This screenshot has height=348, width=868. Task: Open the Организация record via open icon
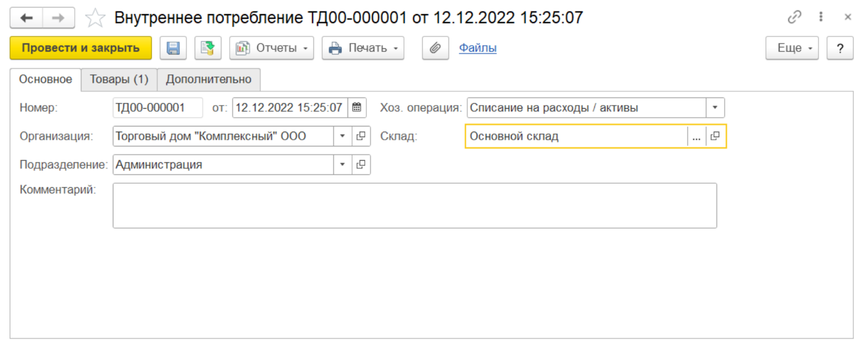pos(361,136)
